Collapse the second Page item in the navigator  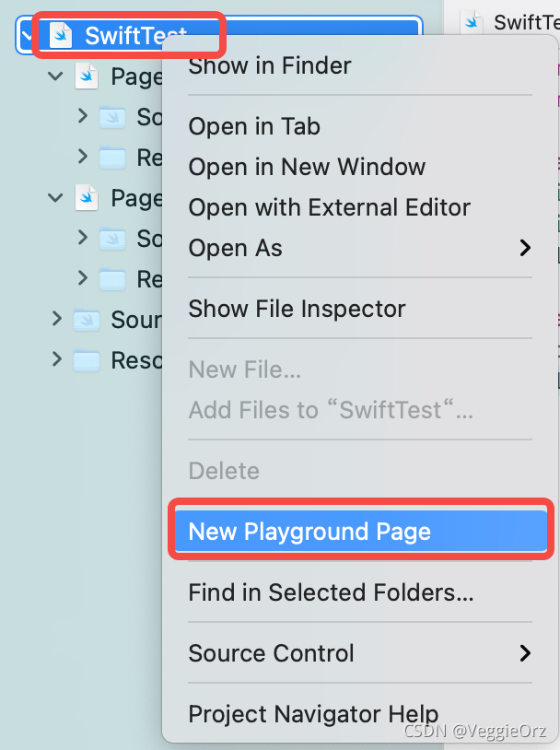click(x=55, y=197)
